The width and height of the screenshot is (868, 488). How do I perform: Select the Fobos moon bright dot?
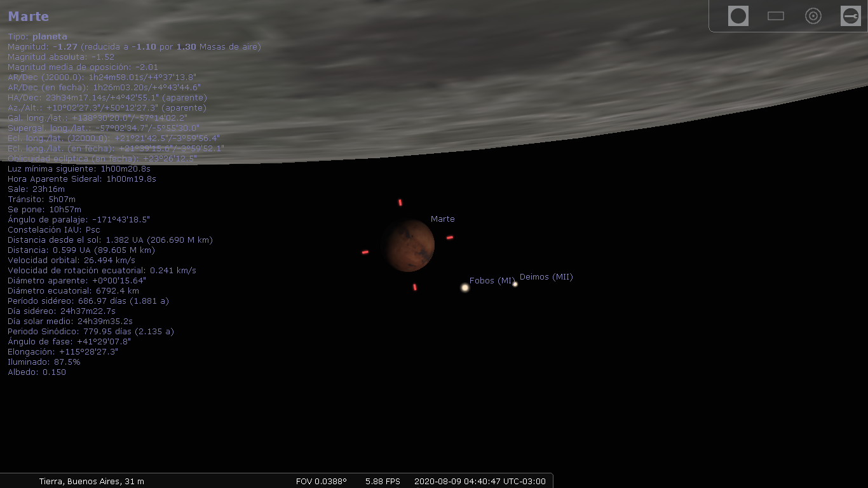pos(465,288)
